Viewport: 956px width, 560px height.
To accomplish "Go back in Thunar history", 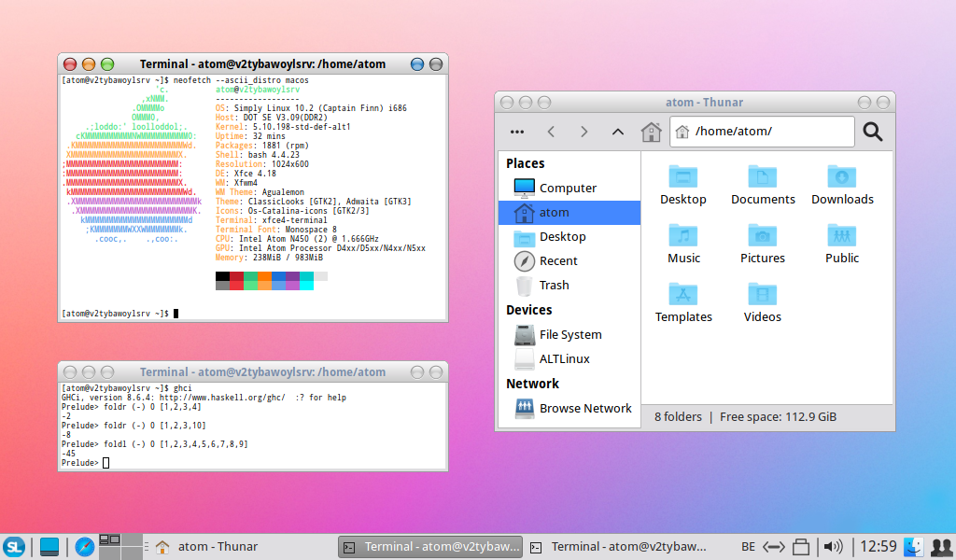I will point(551,132).
